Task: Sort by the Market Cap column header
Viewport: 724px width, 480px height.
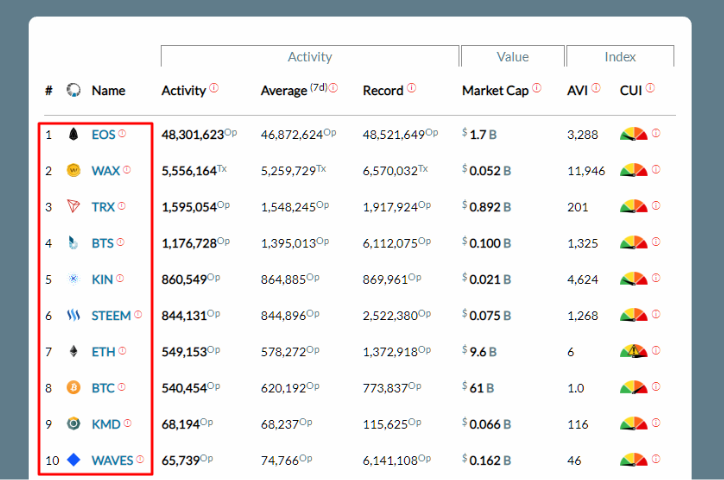Action: [495, 90]
